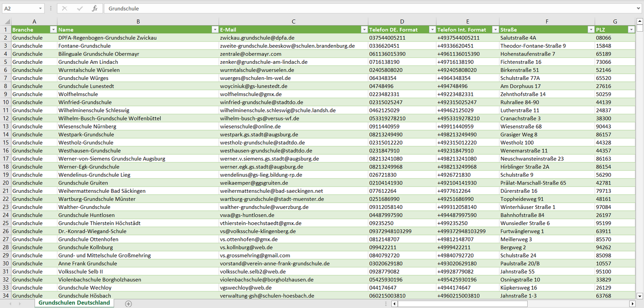Click the horizontal scrollbar left arrow

click(394, 304)
